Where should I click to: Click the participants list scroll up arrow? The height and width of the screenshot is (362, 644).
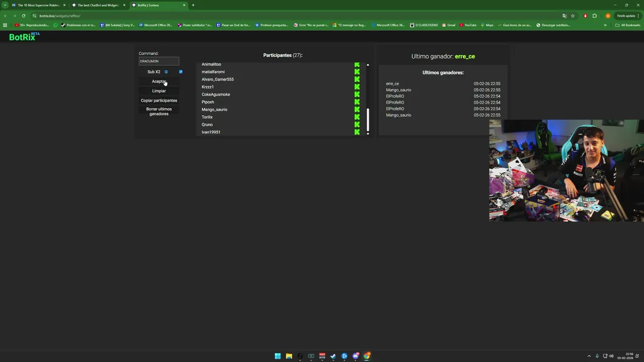click(368, 65)
